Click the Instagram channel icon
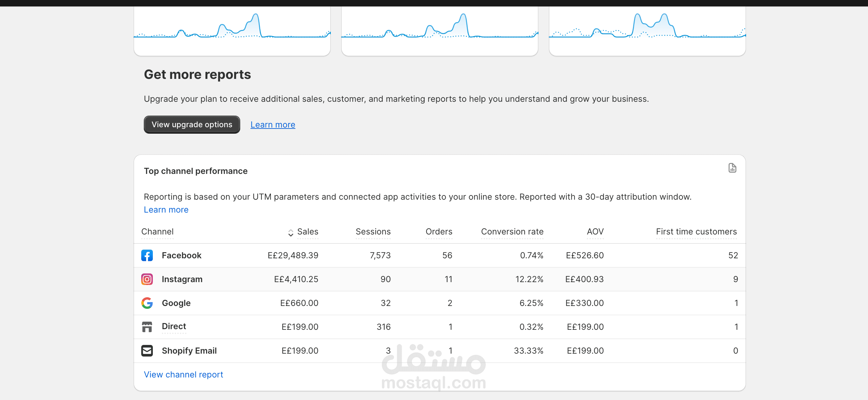The height and width of the screenshot is (400, 868). (x=147, y=279)
